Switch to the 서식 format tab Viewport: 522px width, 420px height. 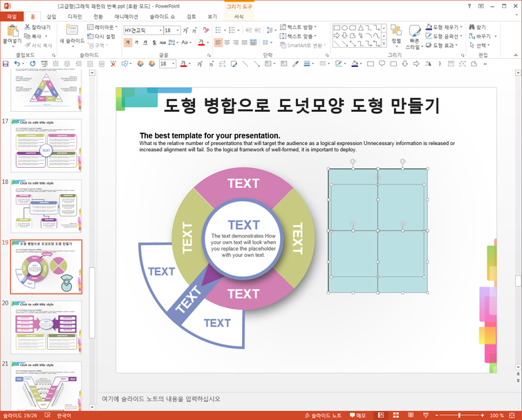tap(239, 17)
